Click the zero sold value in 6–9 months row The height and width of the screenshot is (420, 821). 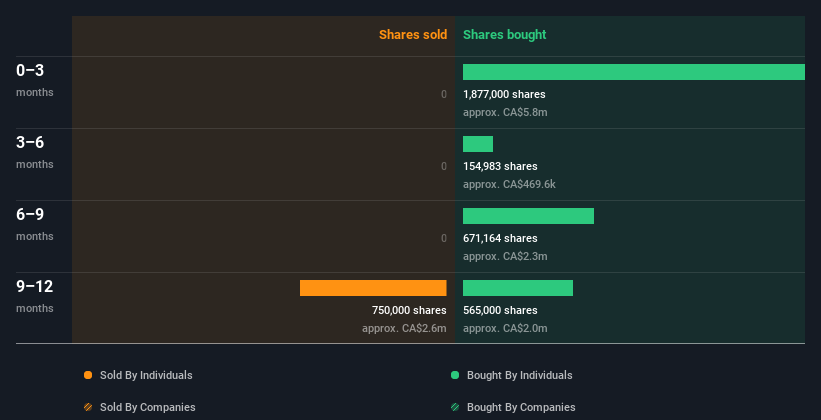(444, 238)
